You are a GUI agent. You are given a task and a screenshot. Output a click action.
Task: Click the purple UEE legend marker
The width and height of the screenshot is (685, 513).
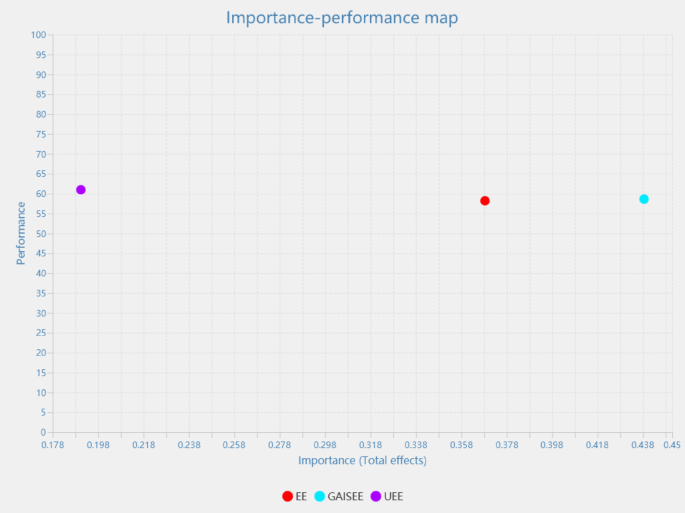[376, 496]
